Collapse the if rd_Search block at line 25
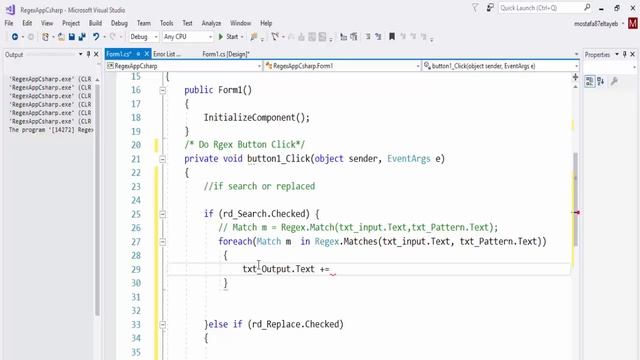The width and height of the screenshot is (640, 360). 162,214
